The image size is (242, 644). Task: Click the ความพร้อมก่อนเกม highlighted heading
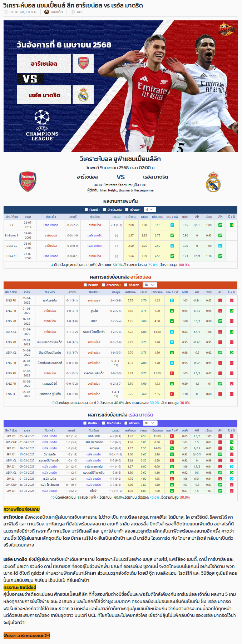[21, 509]
